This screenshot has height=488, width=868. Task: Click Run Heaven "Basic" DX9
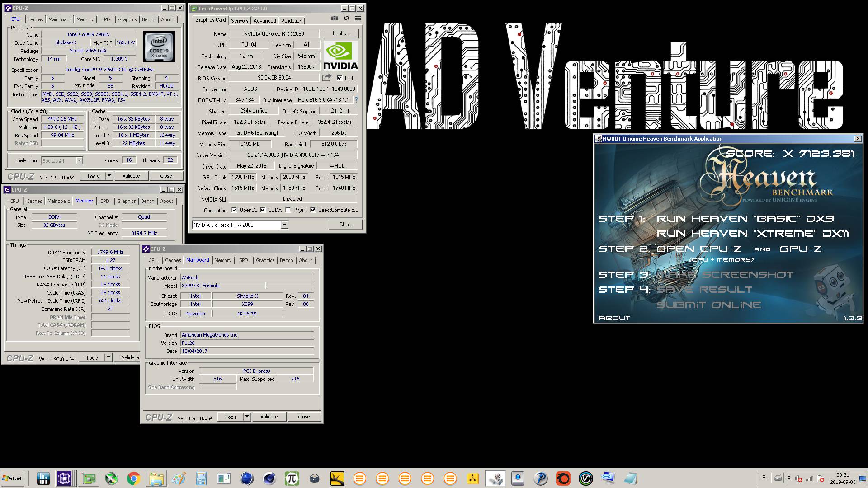[745, 219]
